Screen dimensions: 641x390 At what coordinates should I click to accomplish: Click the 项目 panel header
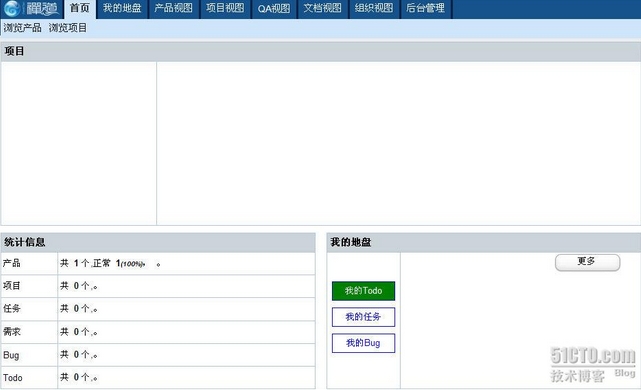320,52
